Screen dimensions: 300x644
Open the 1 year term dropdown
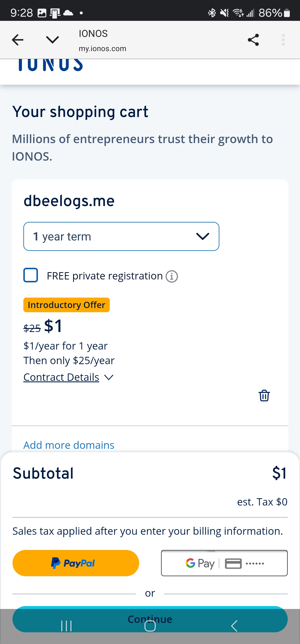pyautogui.click(x=121, y=236)
